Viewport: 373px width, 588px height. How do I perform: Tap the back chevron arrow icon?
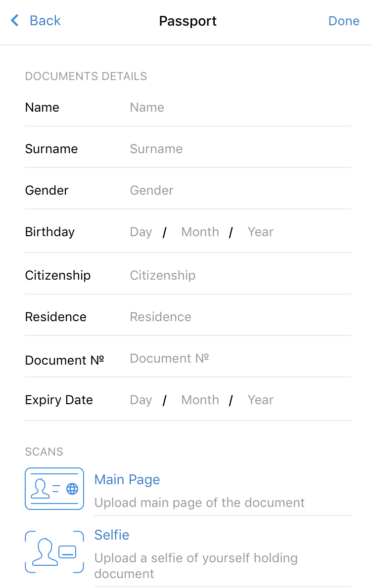click(15, 21)
